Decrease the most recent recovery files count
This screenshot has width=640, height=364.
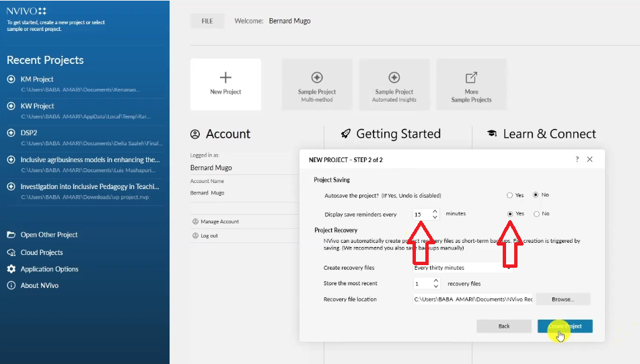(x=435, y=287)
